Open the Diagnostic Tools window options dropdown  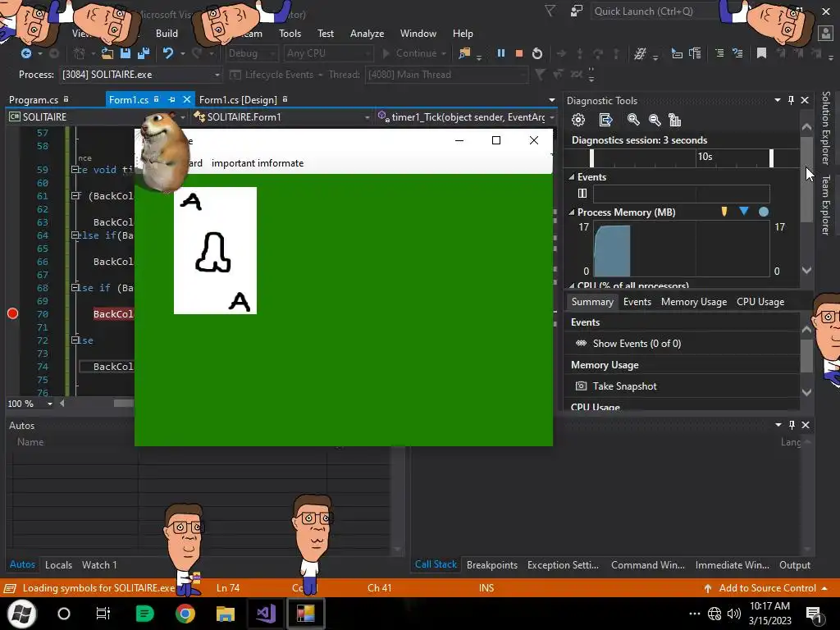click(778, 100)
